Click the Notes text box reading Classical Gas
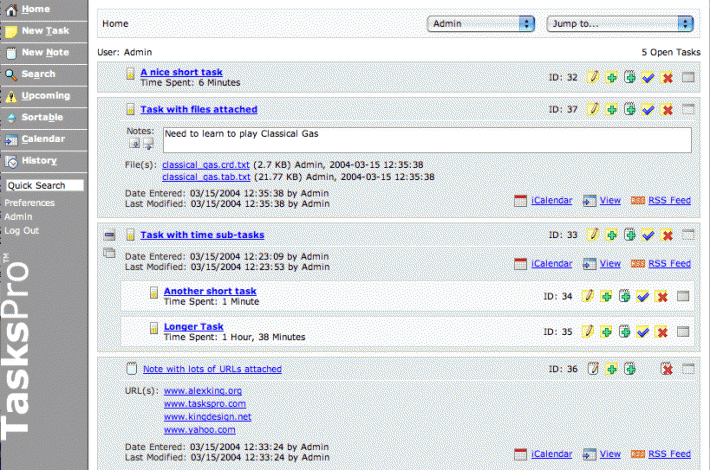 click(427, 140)
